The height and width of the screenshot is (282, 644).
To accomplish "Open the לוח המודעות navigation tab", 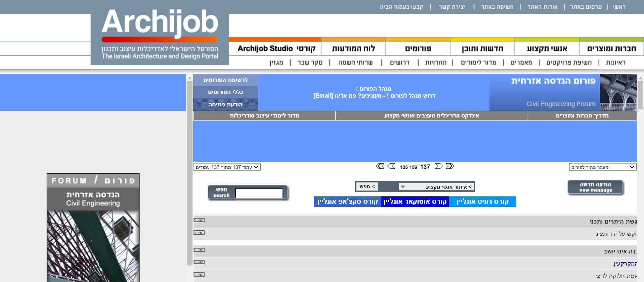I will tap(354, 49).
